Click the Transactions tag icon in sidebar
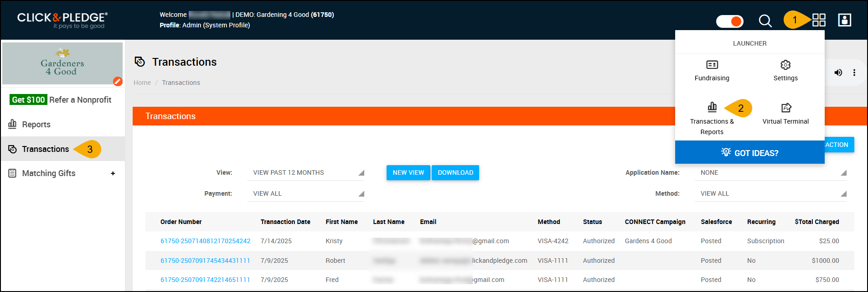This screenshot has width=868, height=292. (12, 149)
